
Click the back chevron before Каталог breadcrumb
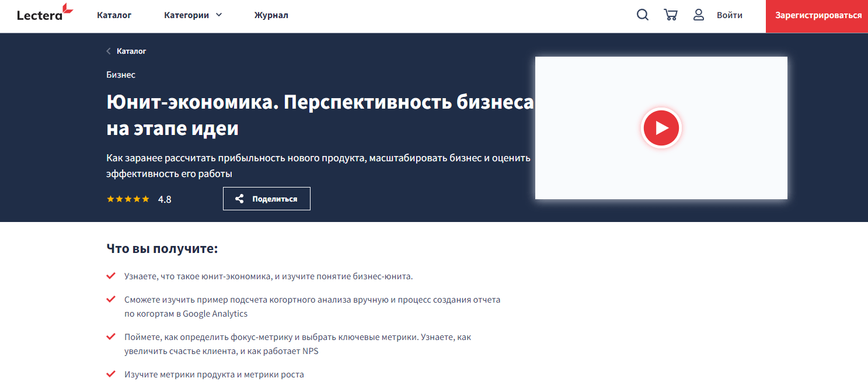coord(109,51)
